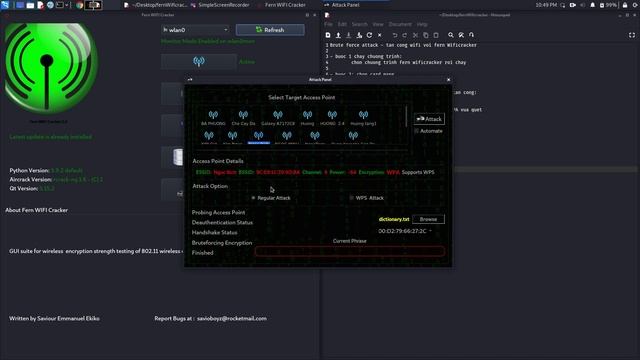This screenshot has height=360, width=640.
Task: Click the Notepad copy toolbar icon
Action: [x=426, y=35]
